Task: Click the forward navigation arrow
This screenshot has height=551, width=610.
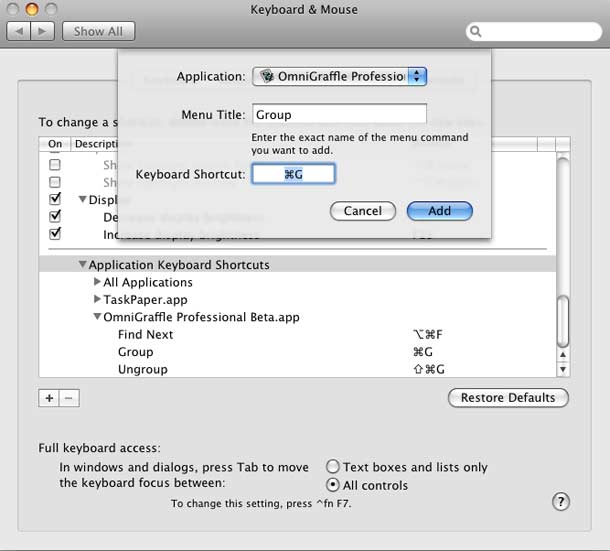Action: pos(42,31)
